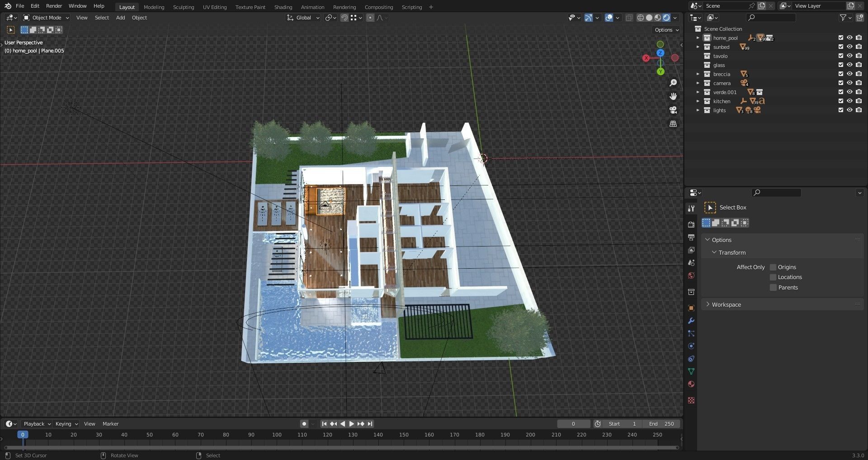The height and width of the screenshot is (460, 868).
Task: Enable Affect Only Parents checkbox
Action: (x=773, y=288)
